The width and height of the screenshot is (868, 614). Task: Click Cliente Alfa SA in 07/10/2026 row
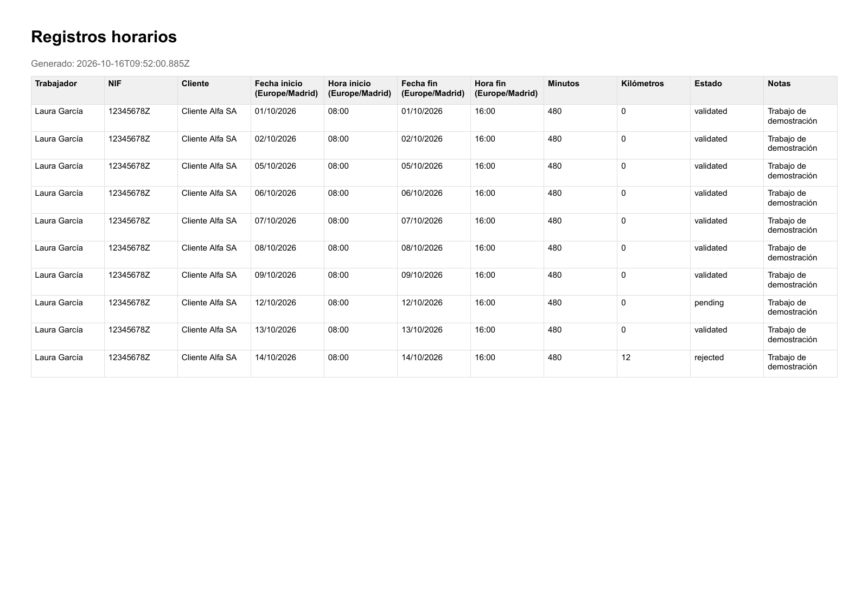214,227
